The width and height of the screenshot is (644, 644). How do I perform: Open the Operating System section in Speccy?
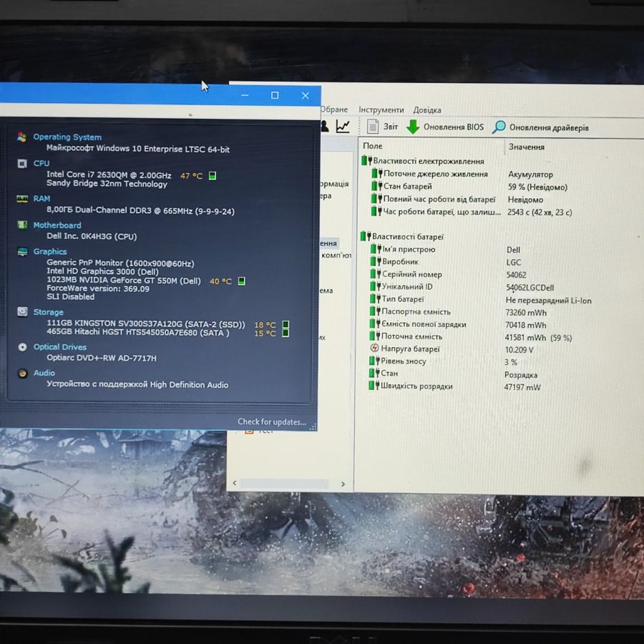pos(67,137)
